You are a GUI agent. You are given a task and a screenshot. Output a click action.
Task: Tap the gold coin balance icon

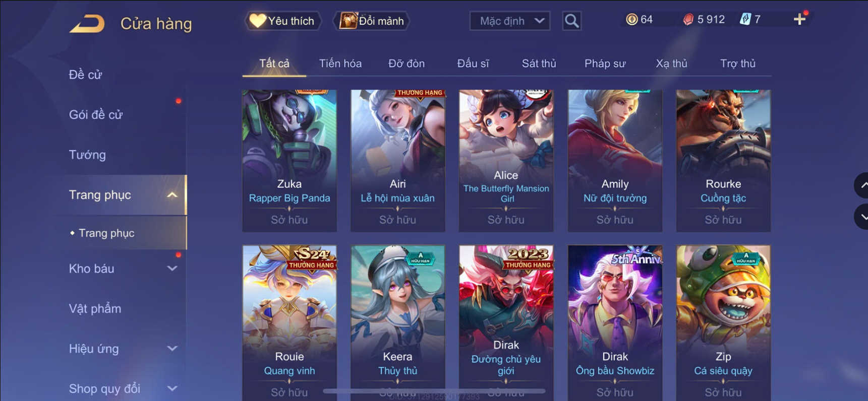[x=631, y=20]
